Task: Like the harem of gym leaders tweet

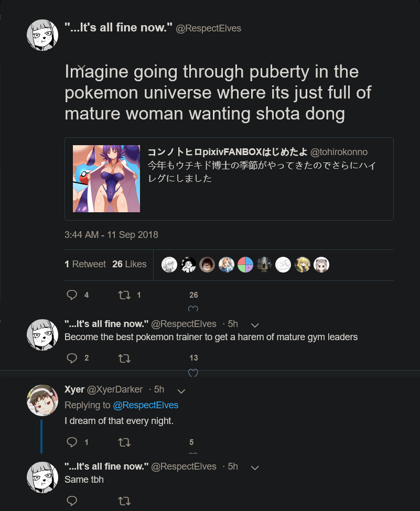Action: [x=193, y=373]
